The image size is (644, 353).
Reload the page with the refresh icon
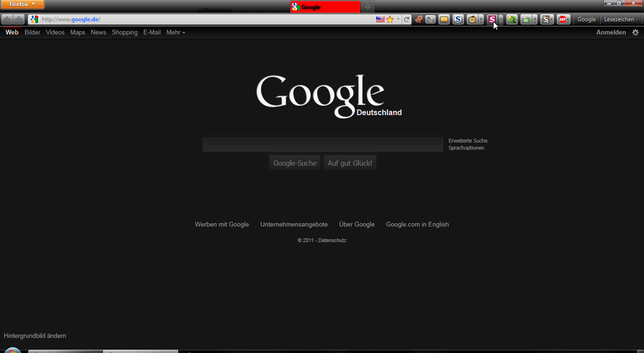[406, 19]
